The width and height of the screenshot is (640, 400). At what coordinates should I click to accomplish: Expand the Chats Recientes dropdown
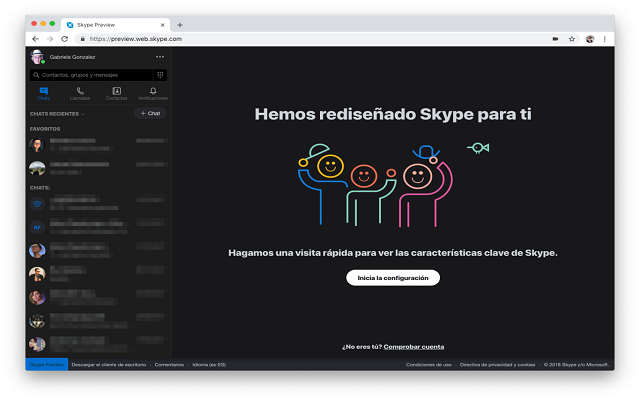(83, 114)
